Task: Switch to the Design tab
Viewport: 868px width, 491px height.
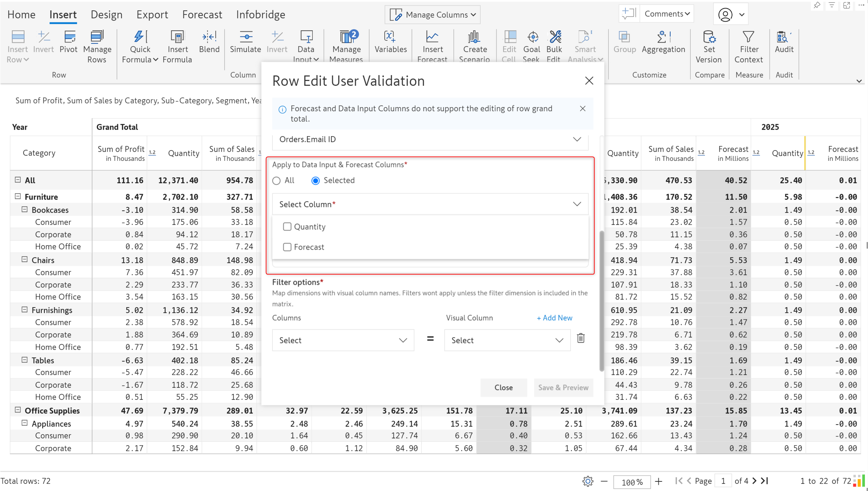Action: (106, 14)
